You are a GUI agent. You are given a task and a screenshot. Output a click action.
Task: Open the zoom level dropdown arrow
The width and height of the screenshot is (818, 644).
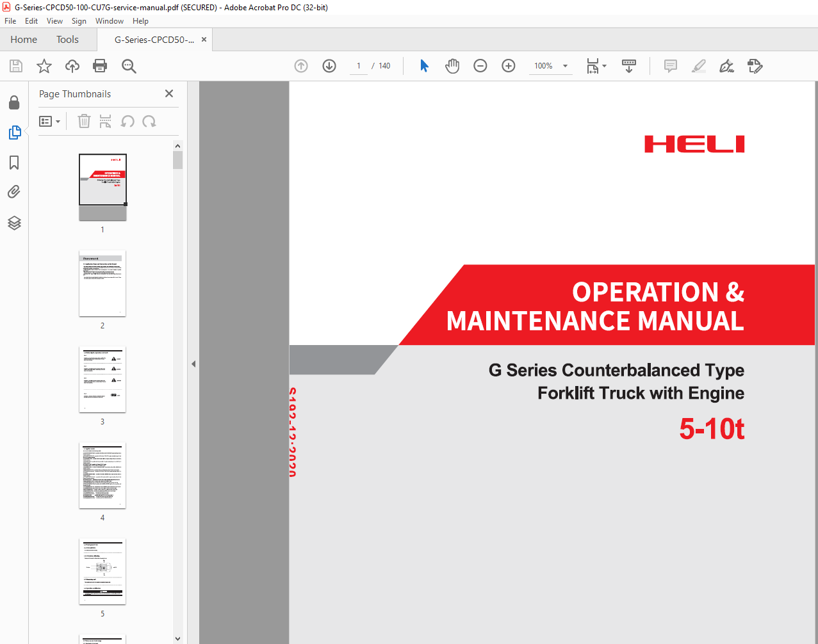[x=565, y=66]
